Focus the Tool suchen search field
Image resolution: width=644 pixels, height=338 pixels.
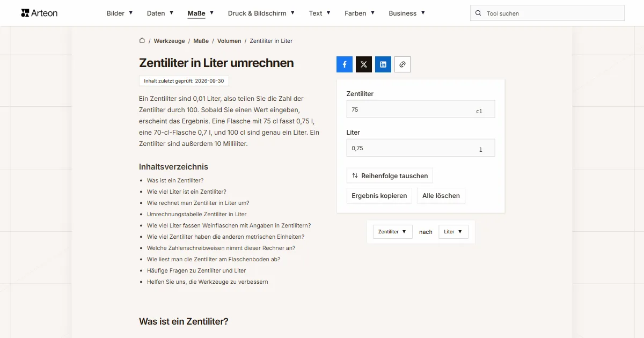547,13
